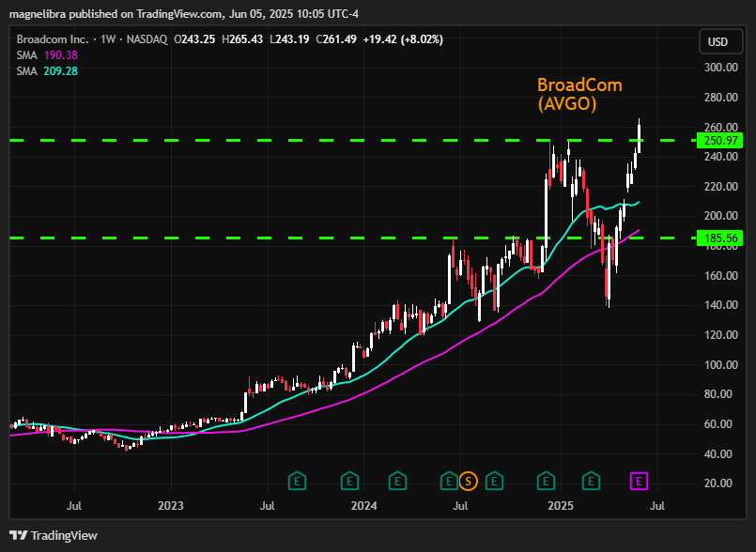Viewport: 756px width, 552px height.
Task: Click the 200.00 price axis label
Action: (721, 216)
